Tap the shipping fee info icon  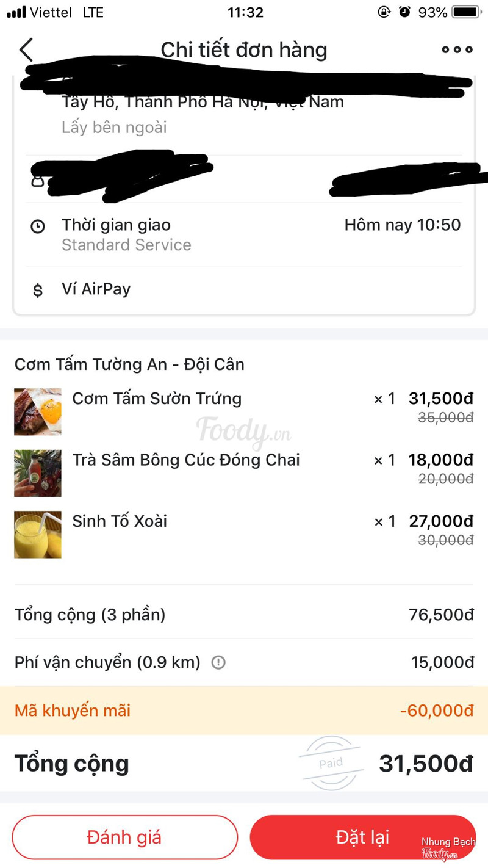tap(218, 662)
